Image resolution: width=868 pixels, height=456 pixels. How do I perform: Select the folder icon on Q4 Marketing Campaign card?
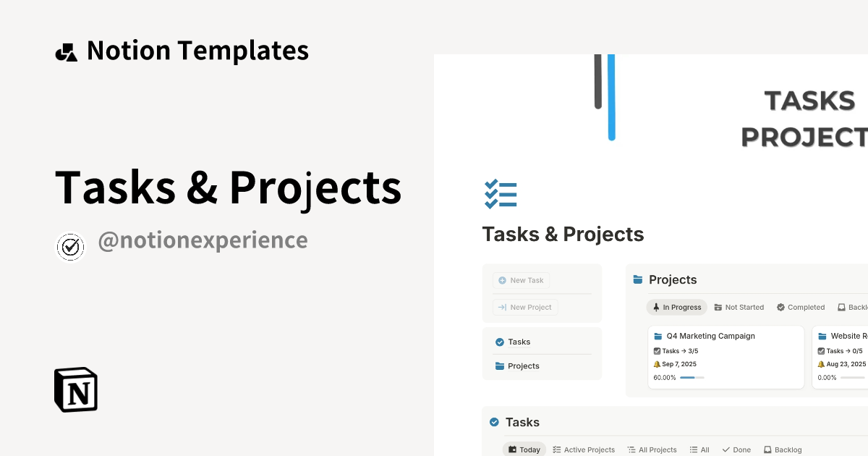[657, 336]
